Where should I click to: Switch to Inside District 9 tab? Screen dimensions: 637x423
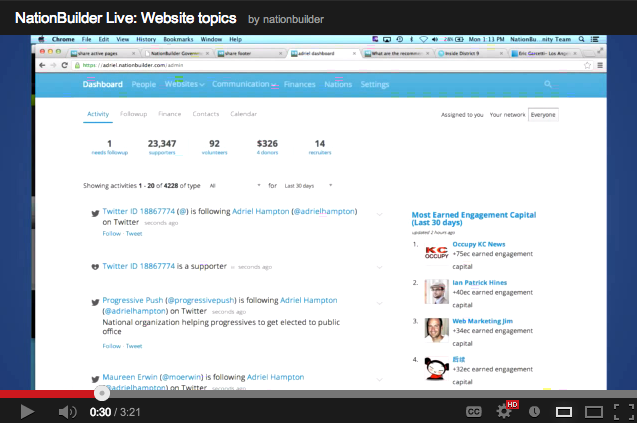(x=470, y=53)
